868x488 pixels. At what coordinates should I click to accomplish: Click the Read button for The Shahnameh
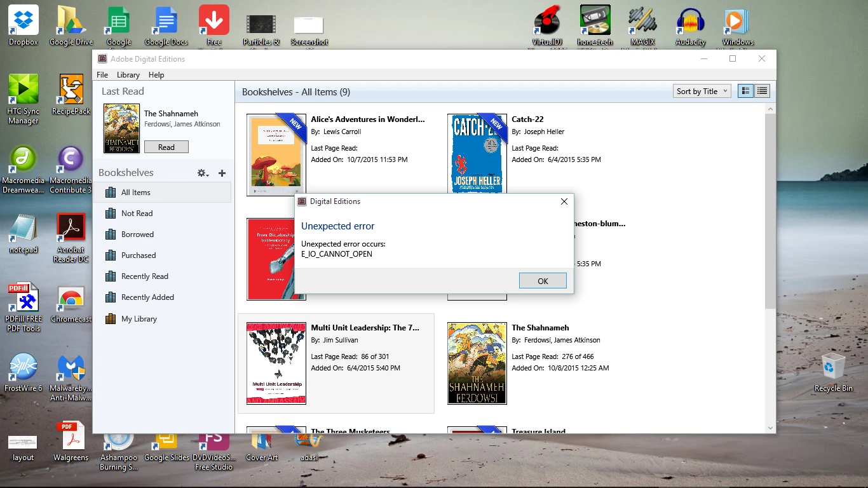pos(166,147)
